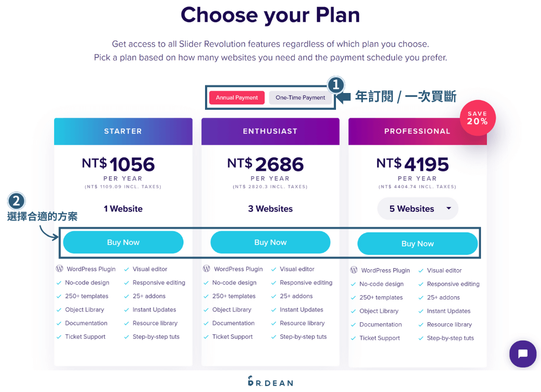Click the WordPress Plugin icon in Enthusiast column
The image size is (541, 392).
(207, 269)
